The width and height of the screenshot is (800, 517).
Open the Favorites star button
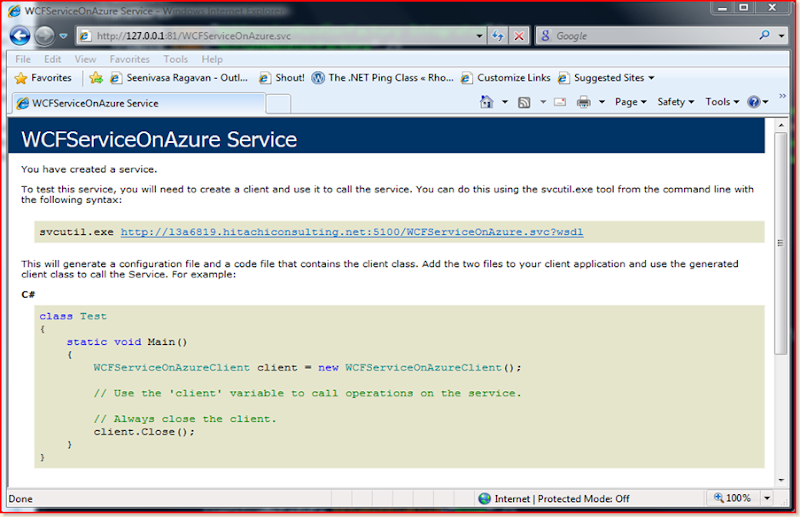43,78
